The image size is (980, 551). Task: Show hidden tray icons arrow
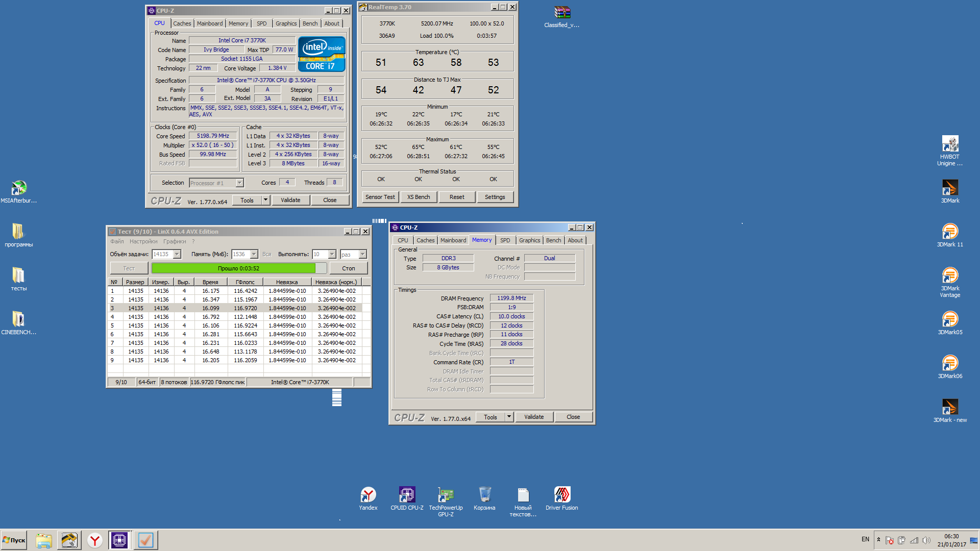[878, 539]
